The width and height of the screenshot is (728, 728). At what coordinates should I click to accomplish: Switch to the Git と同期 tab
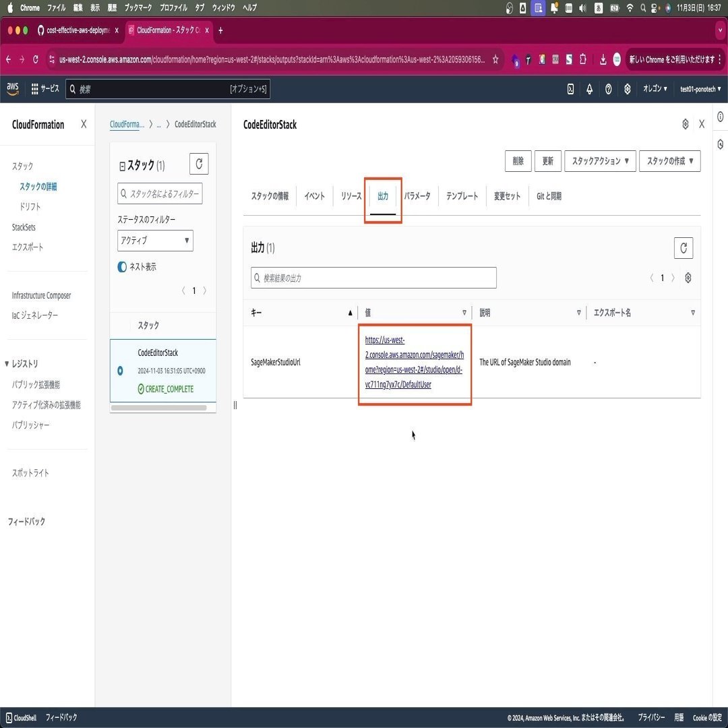point(549,196)
